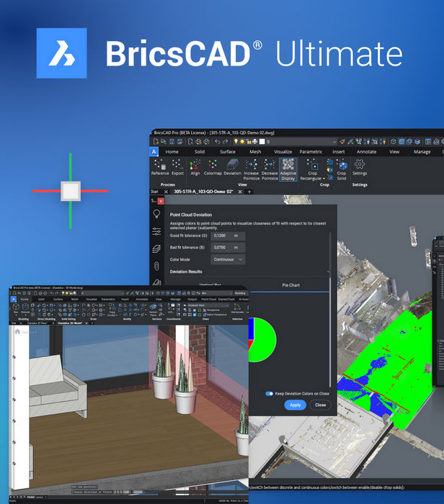
Task: Collapse the Deviation Results section
Action: 327,272
